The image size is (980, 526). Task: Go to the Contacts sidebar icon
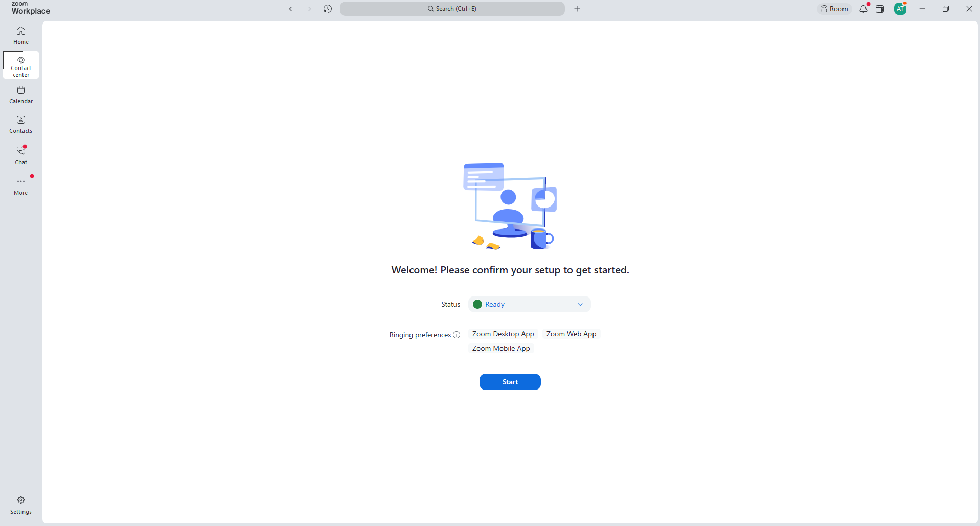coord(21,125)
